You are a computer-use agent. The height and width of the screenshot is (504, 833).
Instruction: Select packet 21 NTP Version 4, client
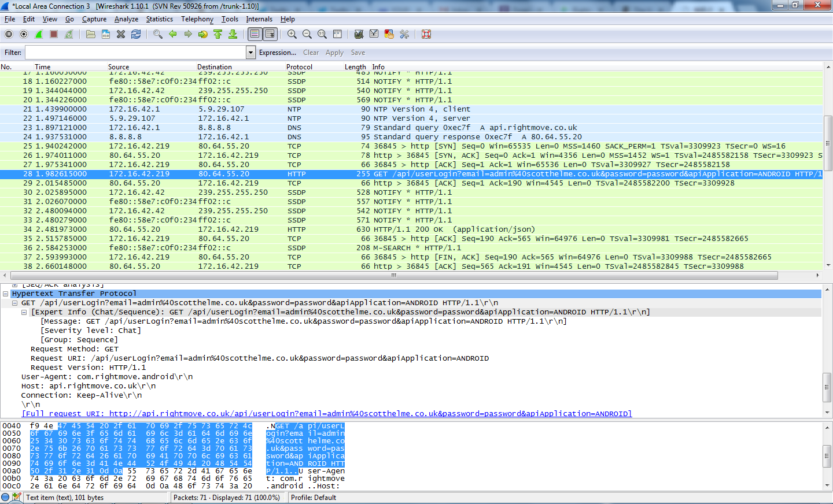[x=411, y=109]
